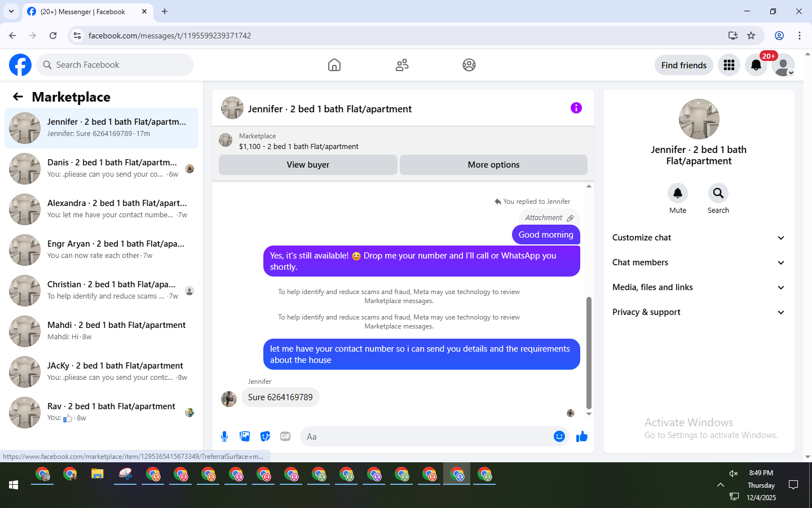The height and width of the screenshot is (508, 812).
Task: Expand the Chat members section
Action: tap(699, 262)
